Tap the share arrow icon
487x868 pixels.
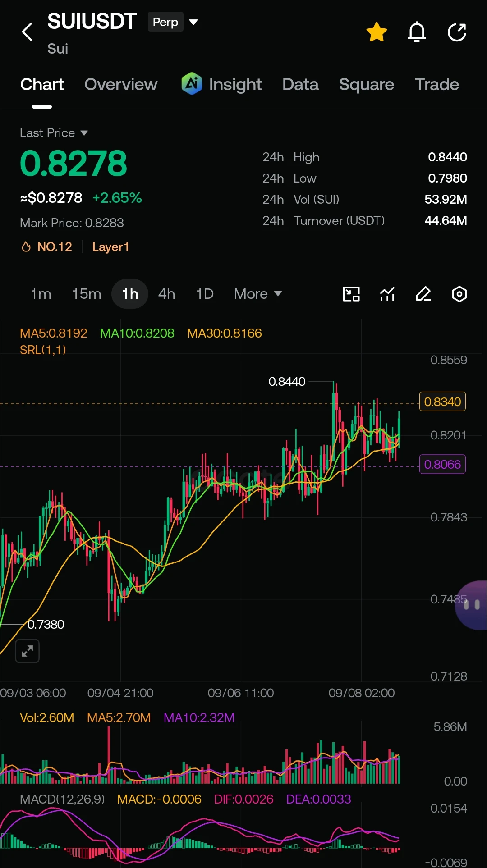pyautogui.click(x=457, y=32)
